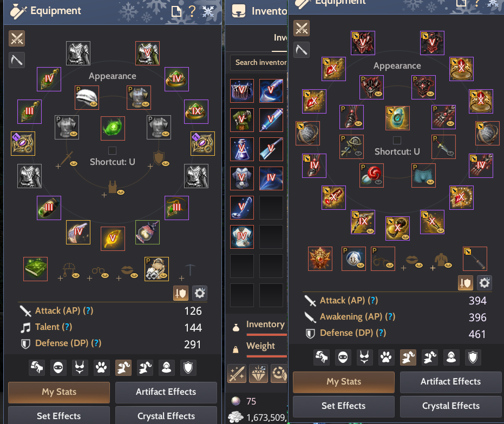Open the help question mark in Equipment header

192,11
